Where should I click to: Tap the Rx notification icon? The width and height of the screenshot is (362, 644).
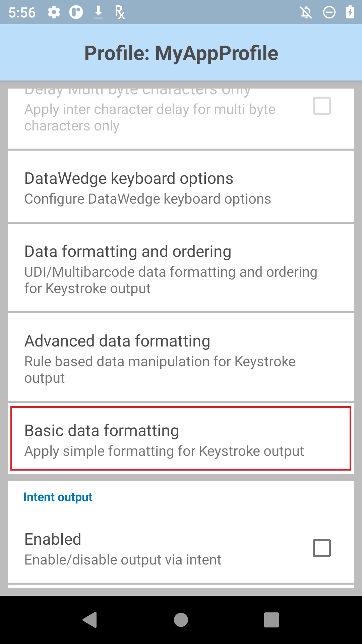point(120,12)
